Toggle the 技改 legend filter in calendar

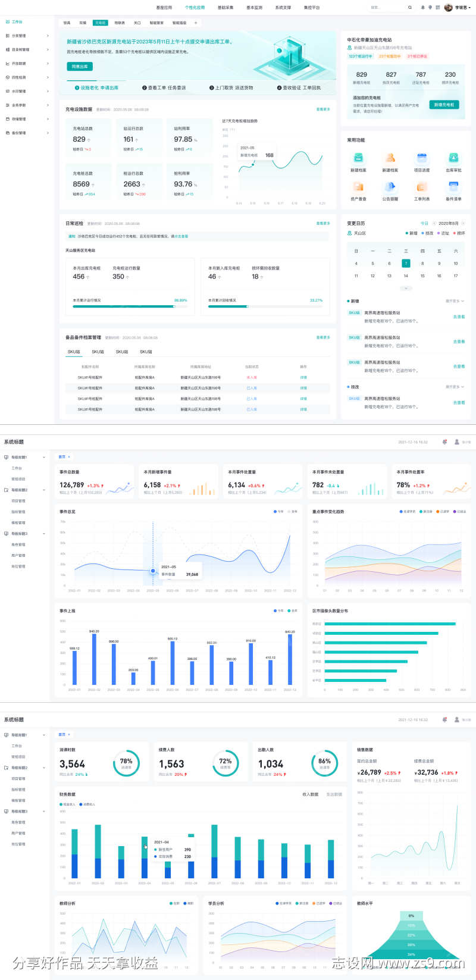point(427,233)
